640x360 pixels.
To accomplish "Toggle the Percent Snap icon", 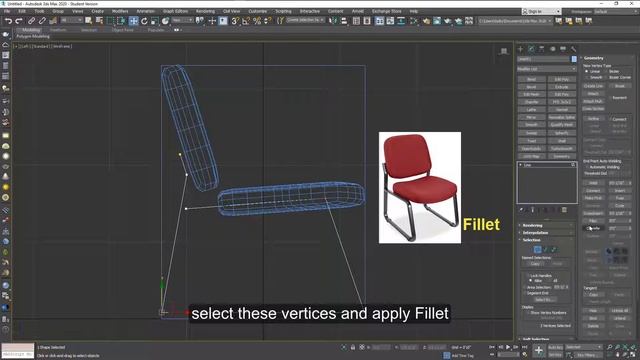I will click(257, 21).
